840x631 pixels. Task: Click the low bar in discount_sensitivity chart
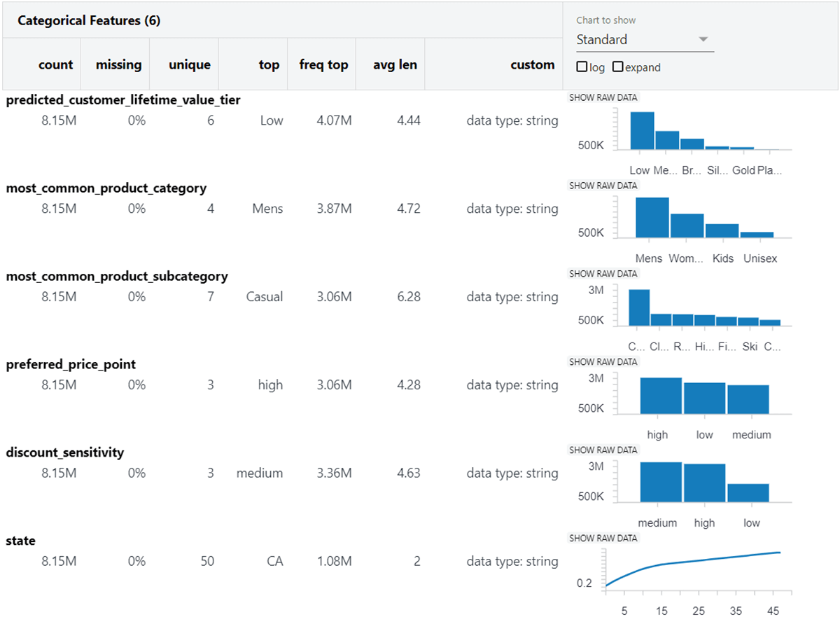[x=748, y=493]
